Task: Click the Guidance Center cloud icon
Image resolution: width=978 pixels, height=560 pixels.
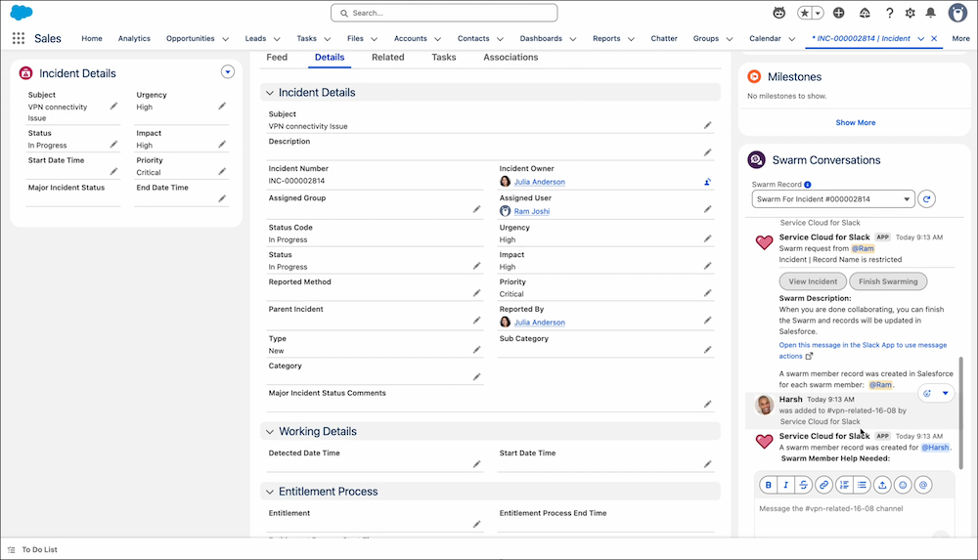Action: pyautogui.click(x=865, y=13)
